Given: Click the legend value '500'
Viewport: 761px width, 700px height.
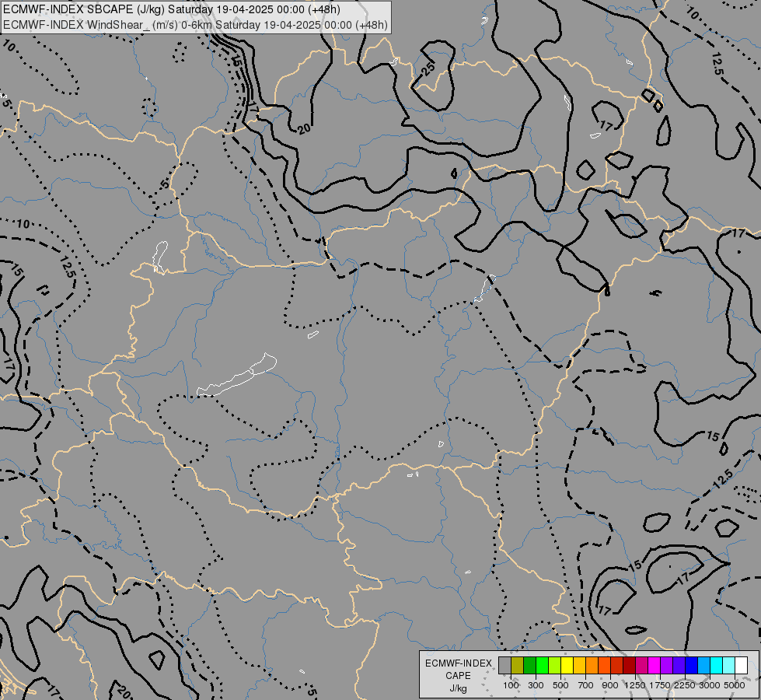Looking at the screenshot, I should [560, 685].
